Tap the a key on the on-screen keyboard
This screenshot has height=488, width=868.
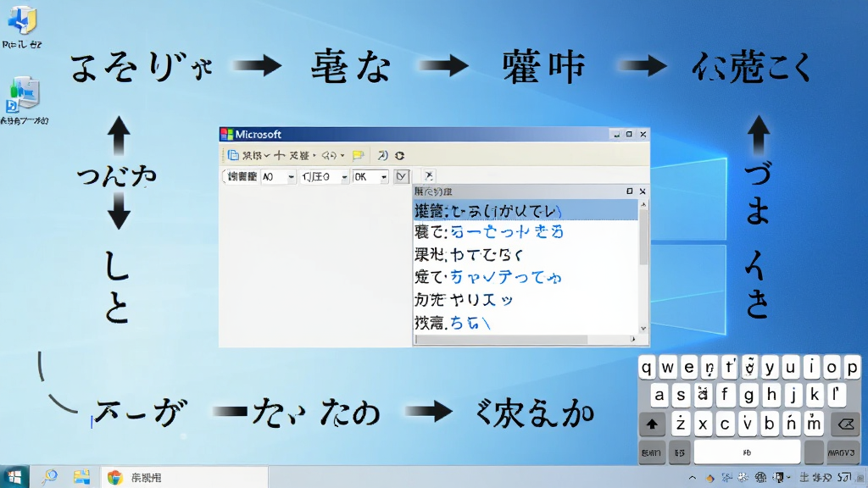pyautogui.click(x=659, y=395)
